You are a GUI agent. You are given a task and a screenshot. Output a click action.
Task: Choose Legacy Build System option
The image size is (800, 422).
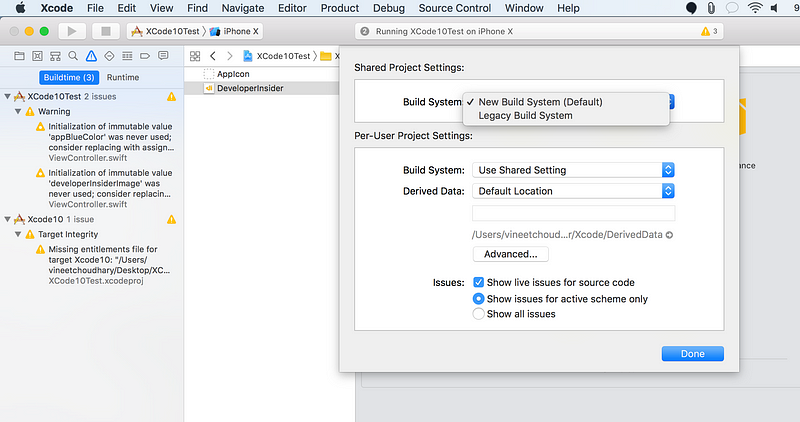566,116
